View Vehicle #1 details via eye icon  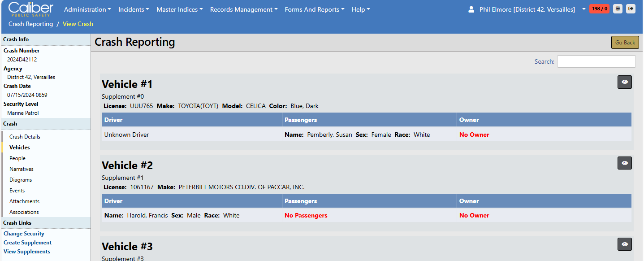[x=624, y=82]
